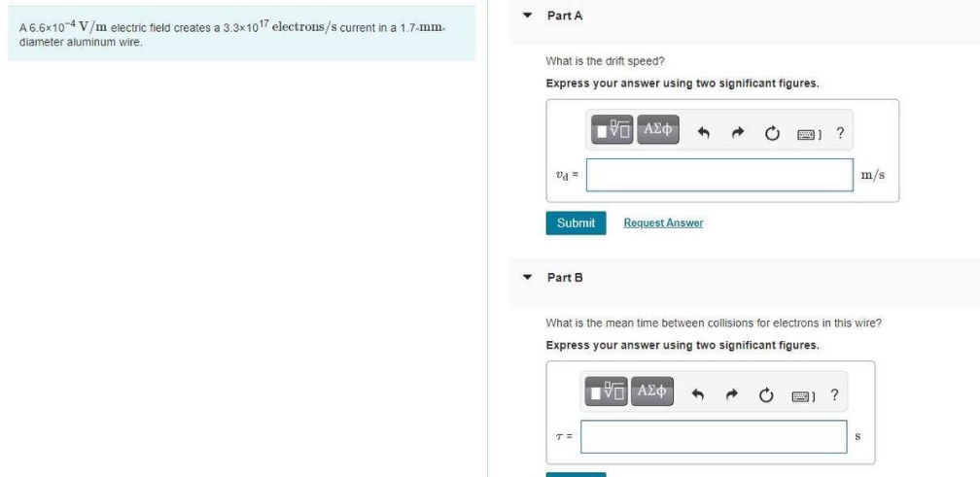Open math templates button in Part B
This screenshot has height=477, width=980.
[607, 392]
